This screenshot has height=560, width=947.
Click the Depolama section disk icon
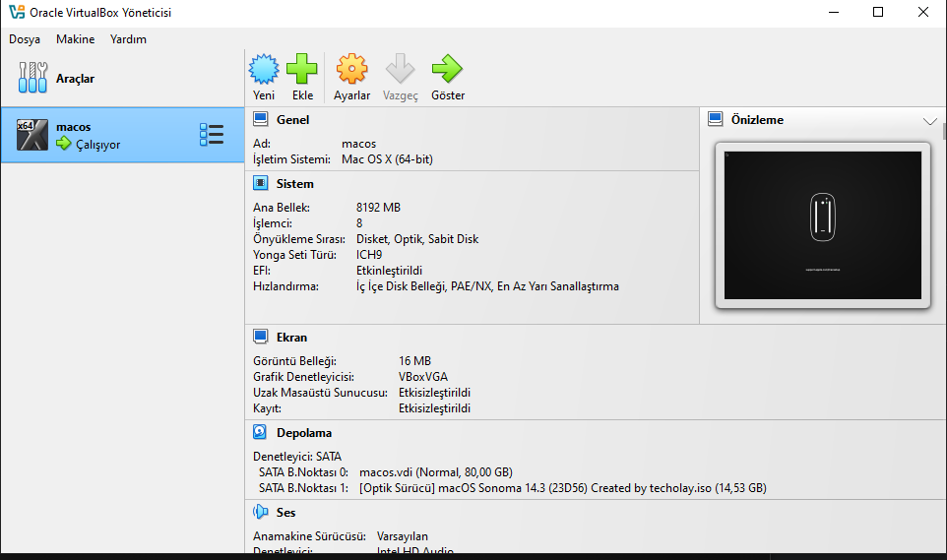[x=260, y=432]
